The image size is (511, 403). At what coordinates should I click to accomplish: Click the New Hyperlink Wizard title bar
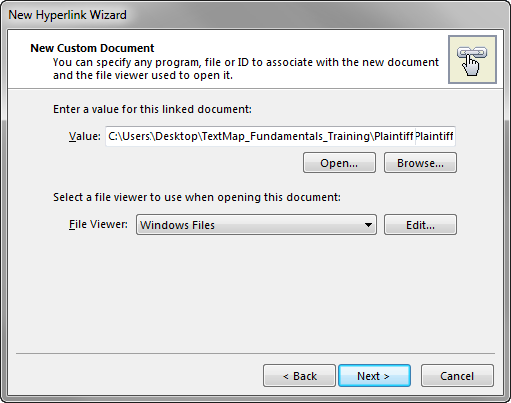click(255, 15)
